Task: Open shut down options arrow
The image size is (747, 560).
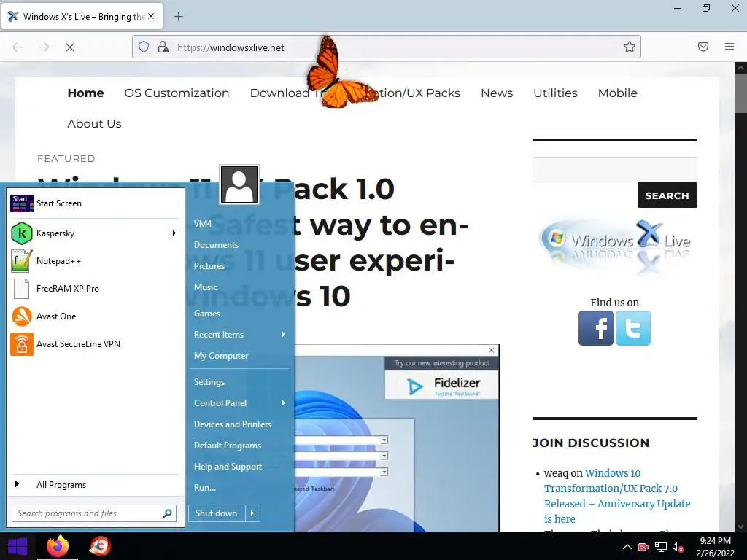Action: pyautogui.click(x=252, y=513)
